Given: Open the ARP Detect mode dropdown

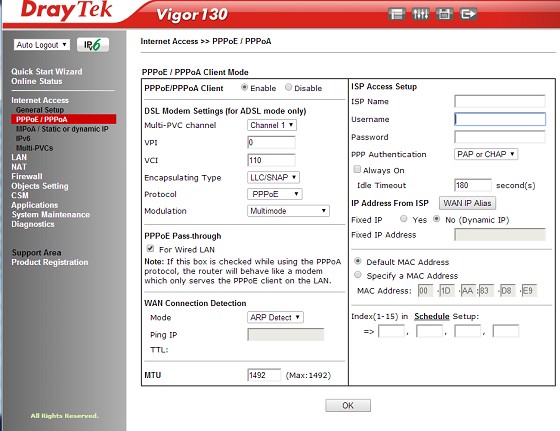Looking at the screenshot, I should pyautogui.click(x=275, y=317).
